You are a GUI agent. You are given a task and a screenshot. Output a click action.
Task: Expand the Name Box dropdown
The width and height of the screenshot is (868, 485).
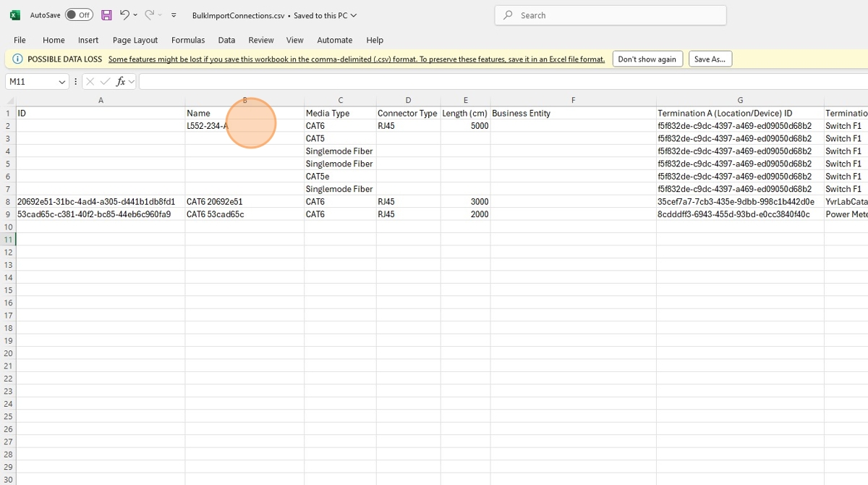(62, 82)
